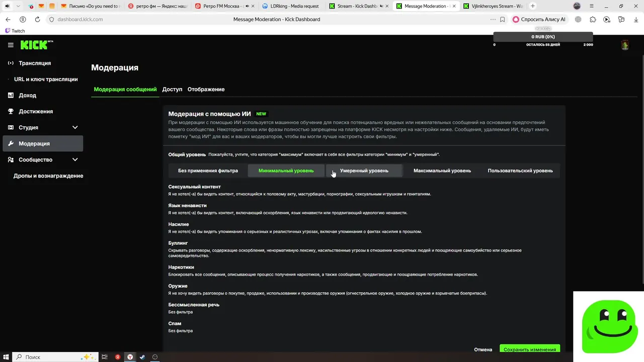
Task: Click the 0 RUB (0%) goal progress bar
Action: (543, 37)
